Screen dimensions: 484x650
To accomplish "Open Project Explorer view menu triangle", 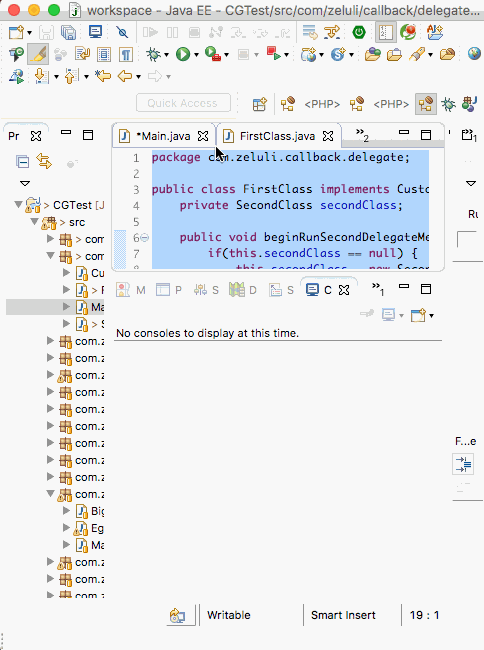I will tap(25, 183).
